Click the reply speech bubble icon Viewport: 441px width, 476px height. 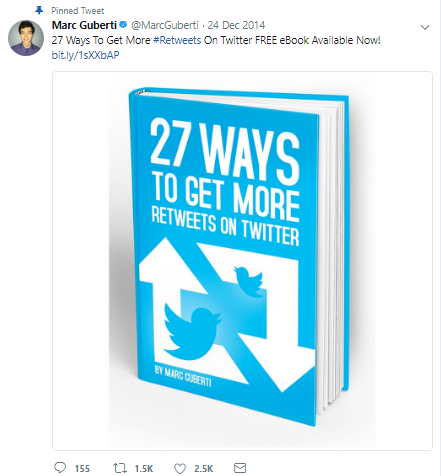pyautogui.click(x=60, y=467)
